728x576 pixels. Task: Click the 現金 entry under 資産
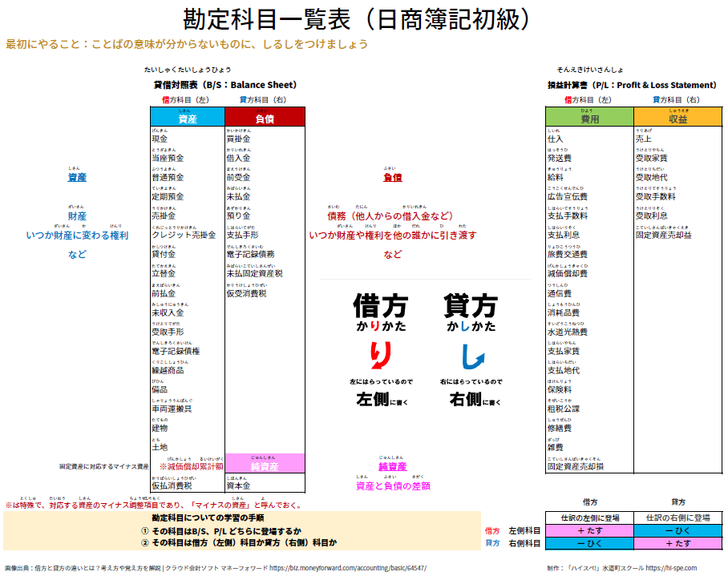click(x=160, y=139)
